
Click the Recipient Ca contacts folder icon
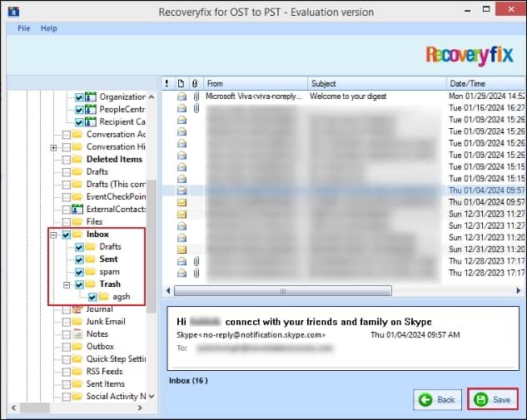[x=91, y=122]
